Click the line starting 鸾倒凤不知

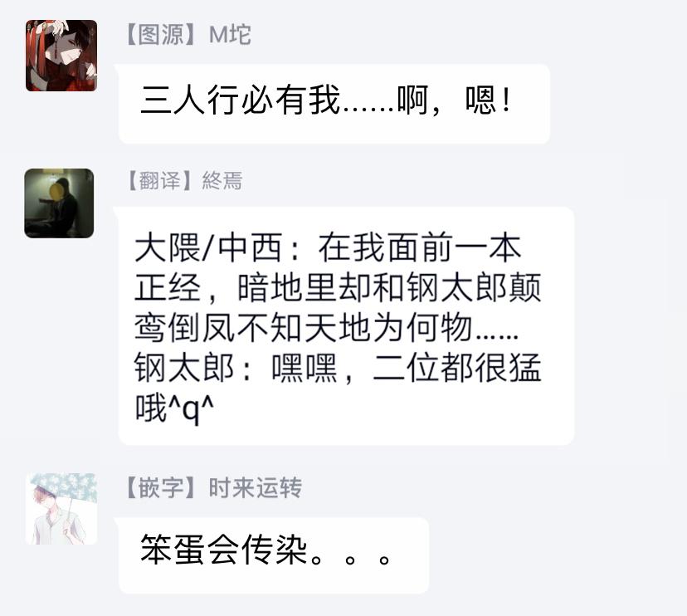coord(326,328)
